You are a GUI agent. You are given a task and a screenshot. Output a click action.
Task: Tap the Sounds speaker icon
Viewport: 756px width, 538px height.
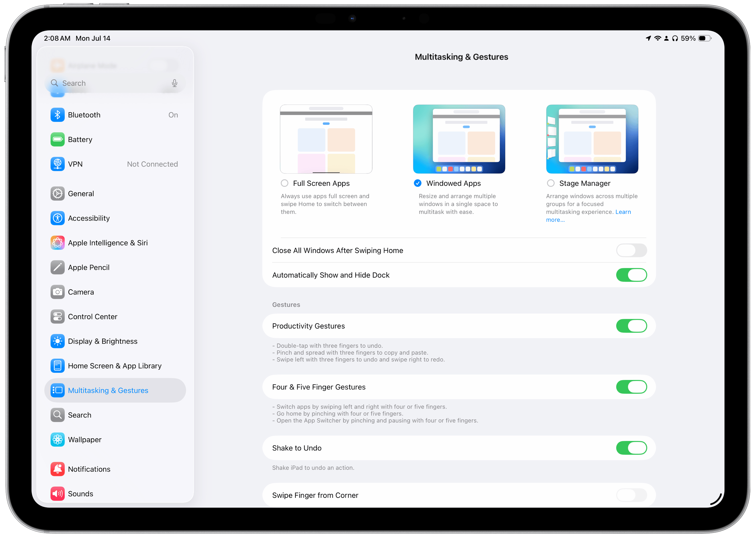57,494
